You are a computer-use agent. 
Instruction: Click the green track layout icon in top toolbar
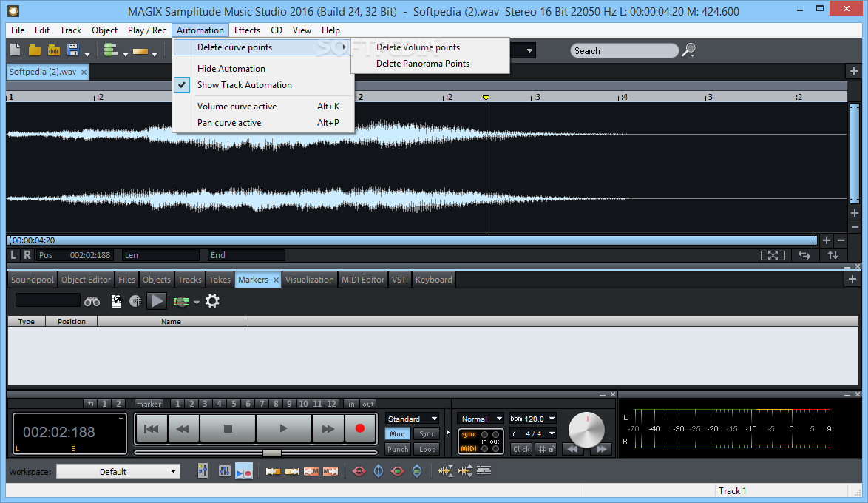coord(111,50)
